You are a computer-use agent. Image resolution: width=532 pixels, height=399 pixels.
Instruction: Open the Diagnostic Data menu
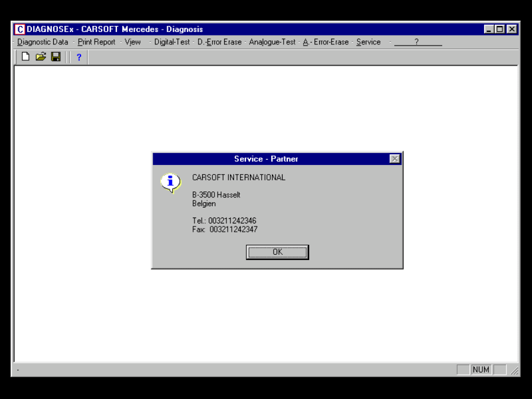(42, 42)
